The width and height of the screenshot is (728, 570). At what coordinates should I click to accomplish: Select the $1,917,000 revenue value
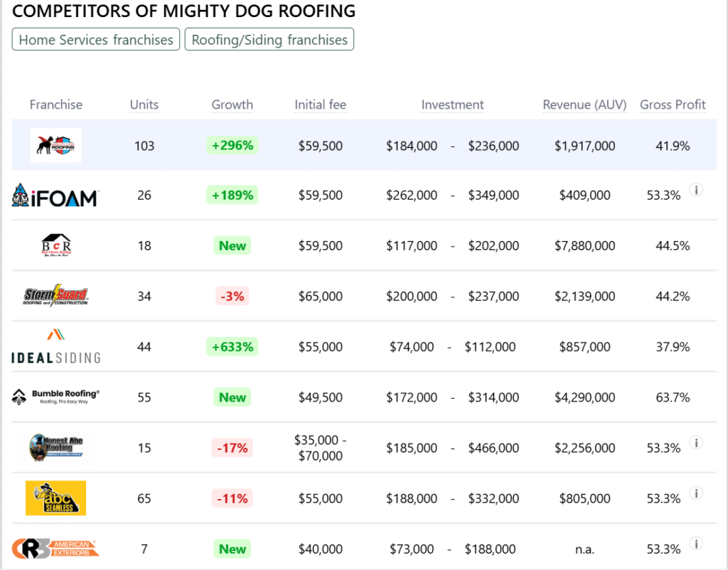(584, 146)
